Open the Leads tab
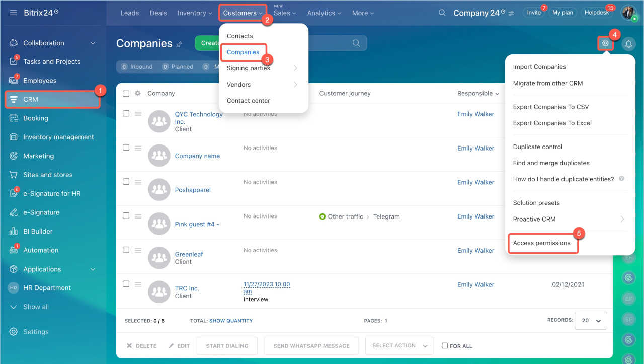The image size is (644, 364). [130, 13]
